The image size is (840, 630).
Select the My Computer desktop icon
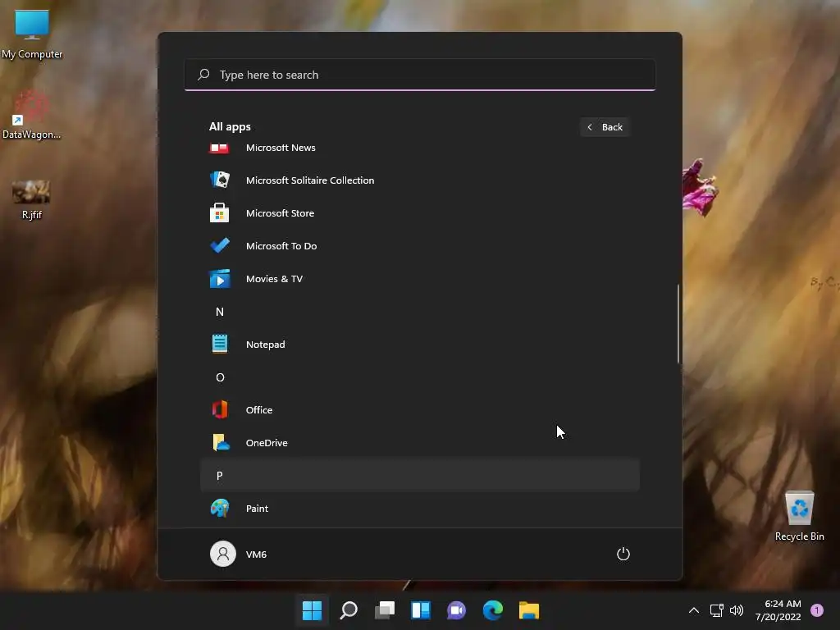[x=32, y=34]
